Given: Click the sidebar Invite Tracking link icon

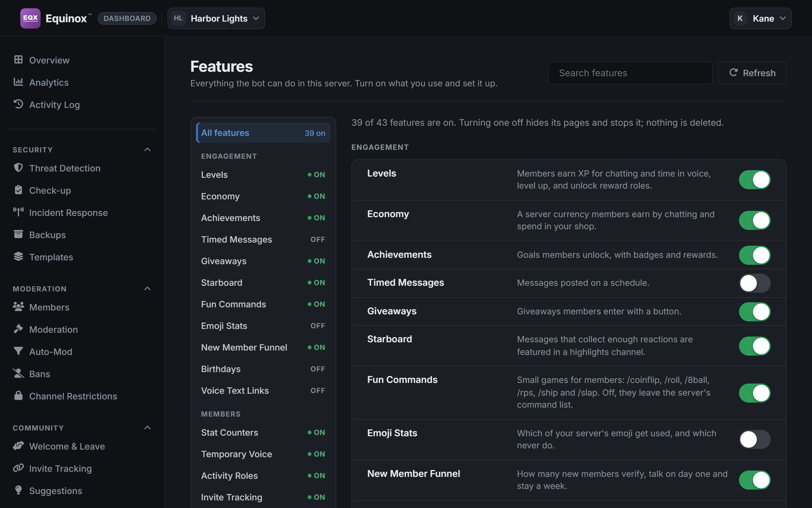Looking at the screenshot, I should [x=18, y=468].
